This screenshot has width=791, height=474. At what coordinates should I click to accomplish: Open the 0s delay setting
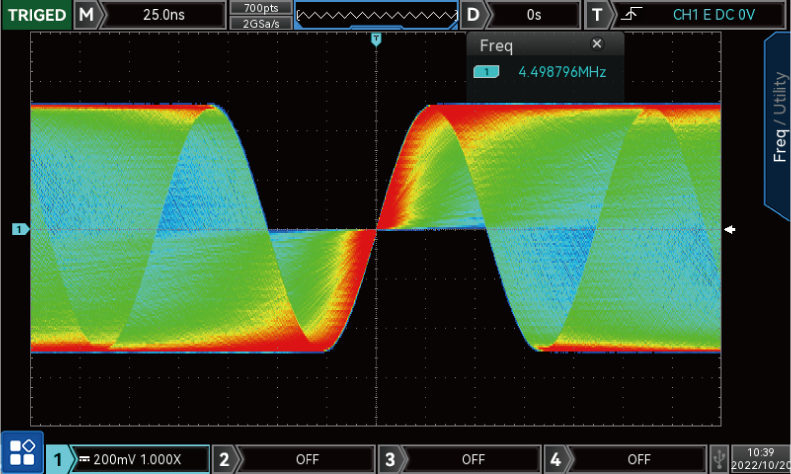pos(533,15)
